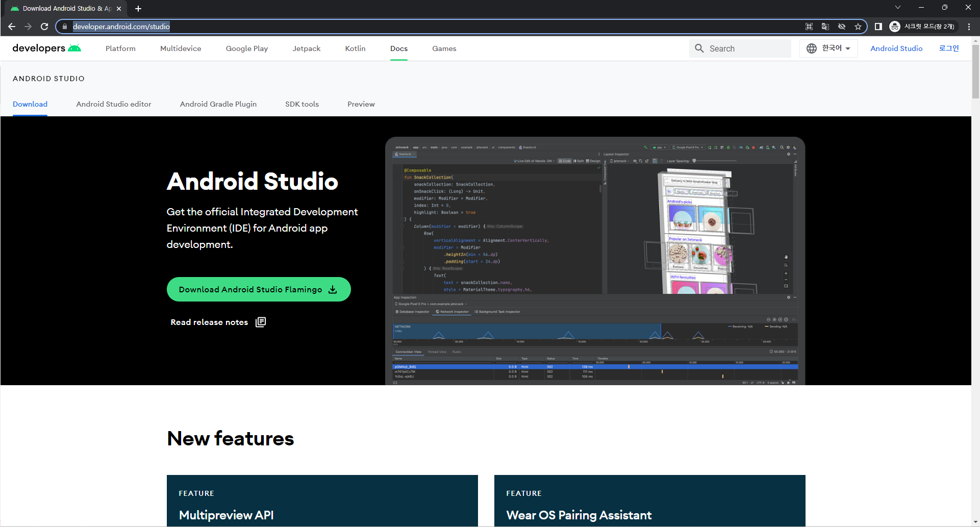Bookmark this page with star icon

coord(858,27)
